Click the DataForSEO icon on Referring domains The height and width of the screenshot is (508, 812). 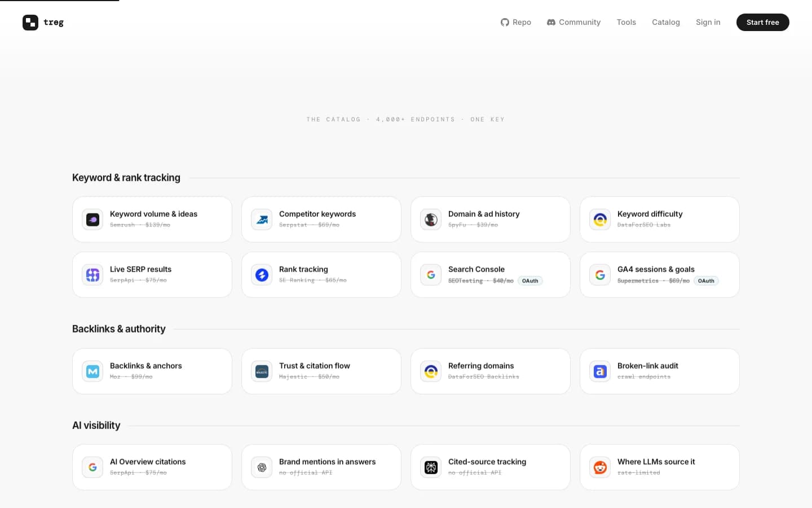pos(431,371)
